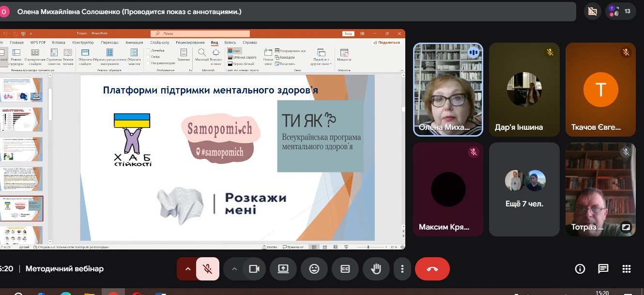The image size is (644, 295).
Task: Turn on the camera button
Action: (x=254, y=269)
